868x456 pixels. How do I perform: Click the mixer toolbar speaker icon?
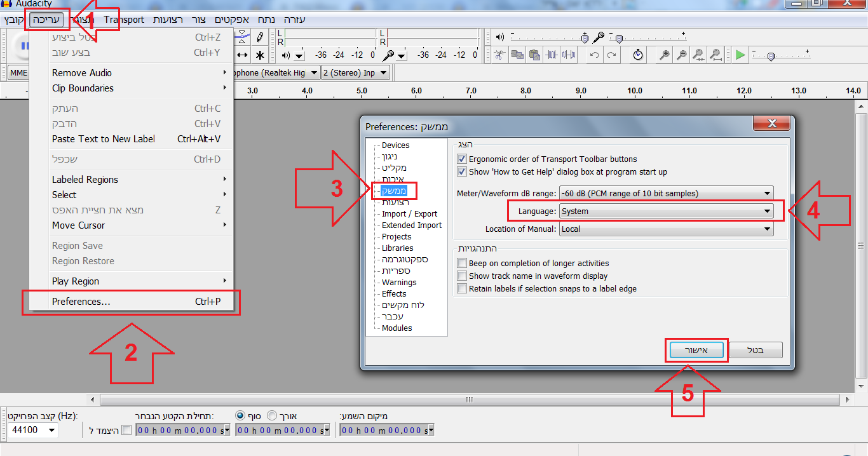point(500,37)
